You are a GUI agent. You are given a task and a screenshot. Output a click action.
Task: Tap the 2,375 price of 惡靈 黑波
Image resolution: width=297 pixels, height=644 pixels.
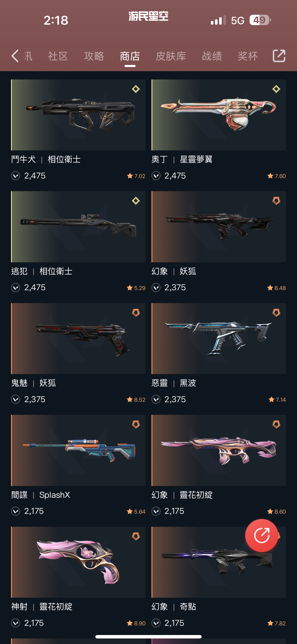coord(175,399)
